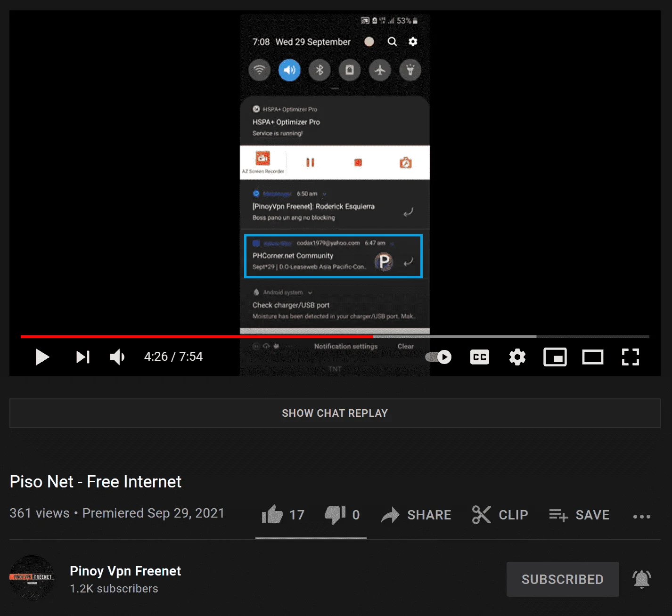
Task: Share the video
Action: coord(416,515)
